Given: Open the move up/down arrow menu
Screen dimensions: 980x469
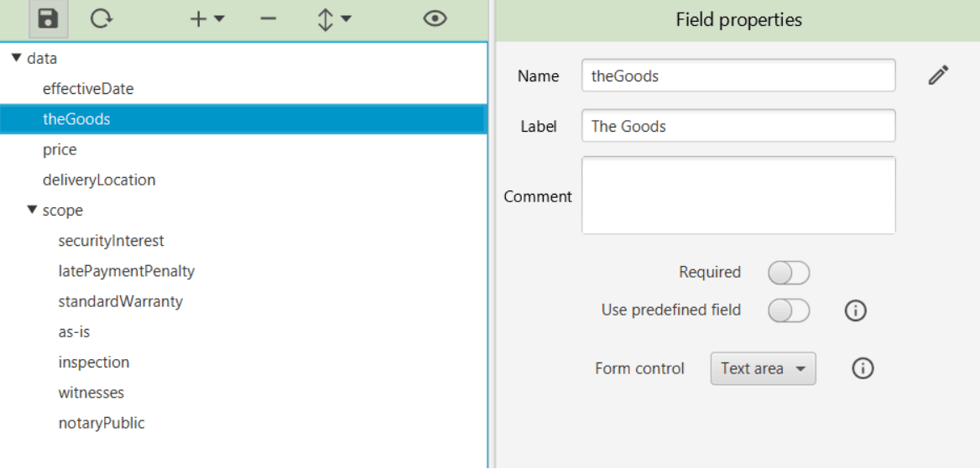Looking at the screenshot, I should 333,19.
